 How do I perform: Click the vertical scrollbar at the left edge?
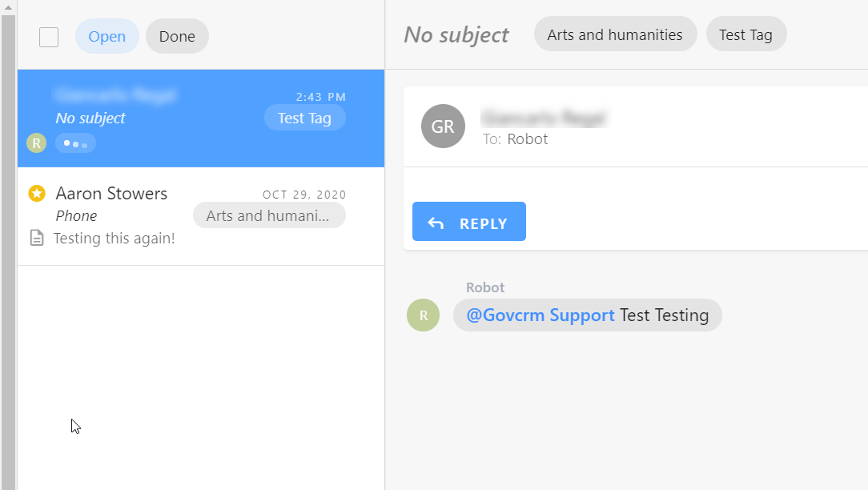pos(8,240)
